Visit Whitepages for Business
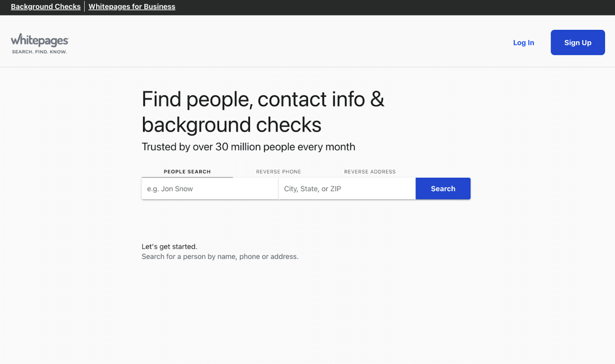 point(131,6)
